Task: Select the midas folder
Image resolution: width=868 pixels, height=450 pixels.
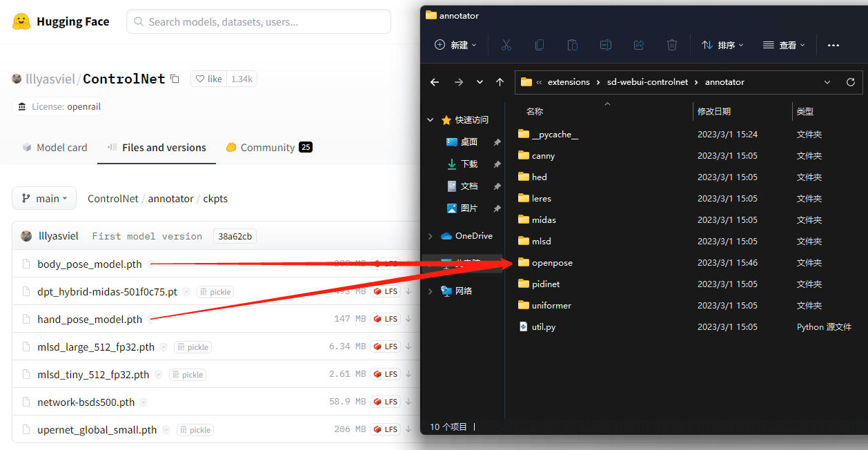Action: coord(537,219)
